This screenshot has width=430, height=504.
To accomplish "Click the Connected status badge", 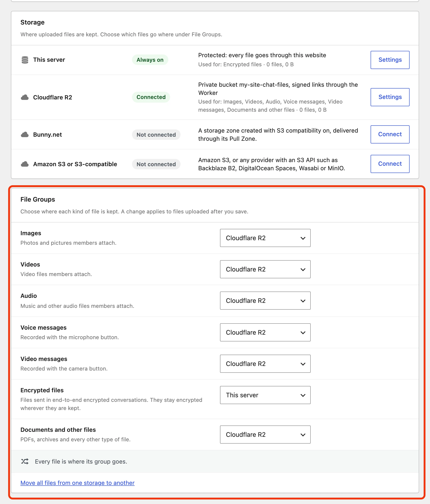I will tap(151, 97).
